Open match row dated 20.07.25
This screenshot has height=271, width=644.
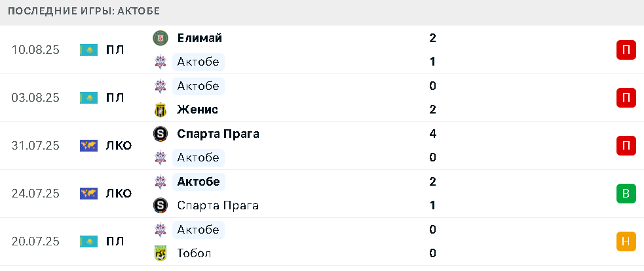pos(322,241)
